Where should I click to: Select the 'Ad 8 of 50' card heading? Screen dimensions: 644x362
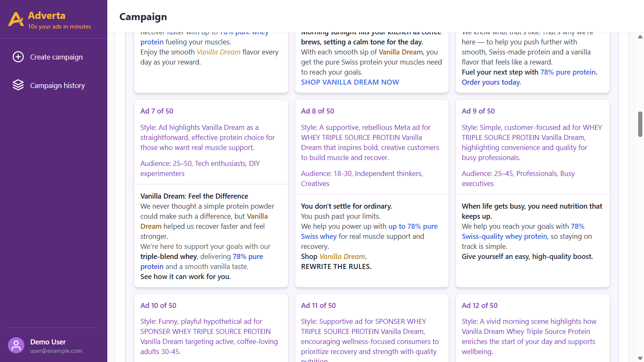[x=317, y=111]
